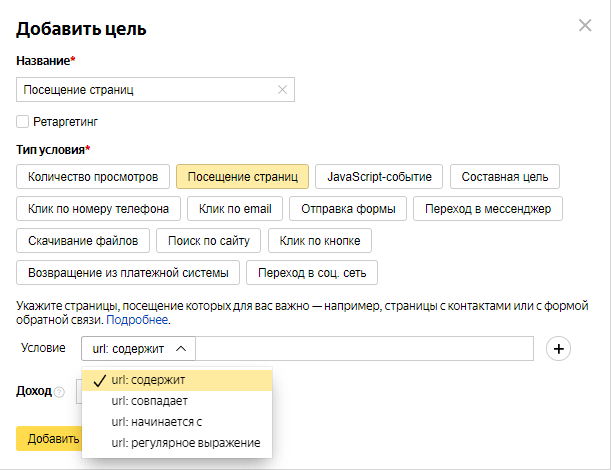
Task: Select Количество просмотров condition type
Action: pyautogui.click(x=93, y=177)
